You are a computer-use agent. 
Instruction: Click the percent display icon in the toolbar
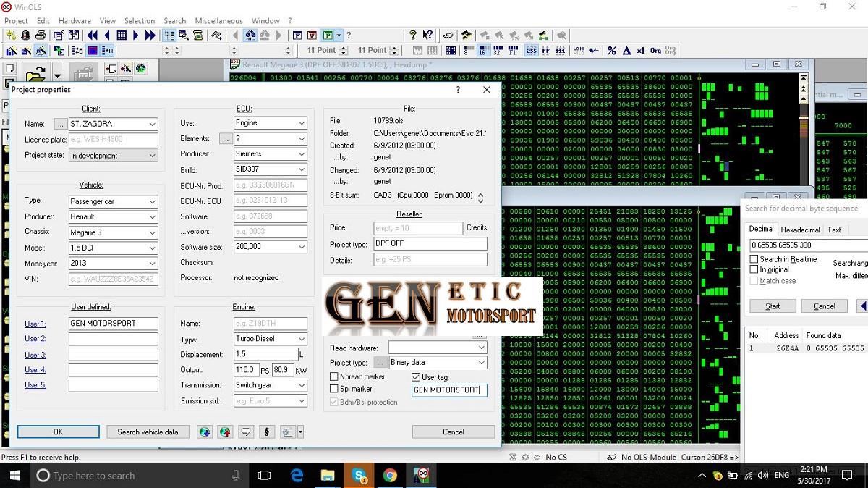pyautogui.click(x=611, y=51)
